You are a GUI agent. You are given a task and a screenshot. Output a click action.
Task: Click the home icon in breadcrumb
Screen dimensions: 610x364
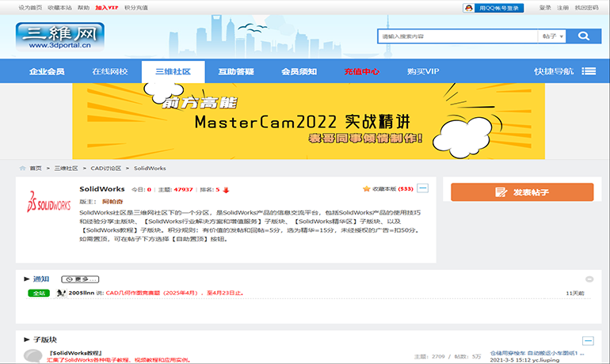(23, 168)
